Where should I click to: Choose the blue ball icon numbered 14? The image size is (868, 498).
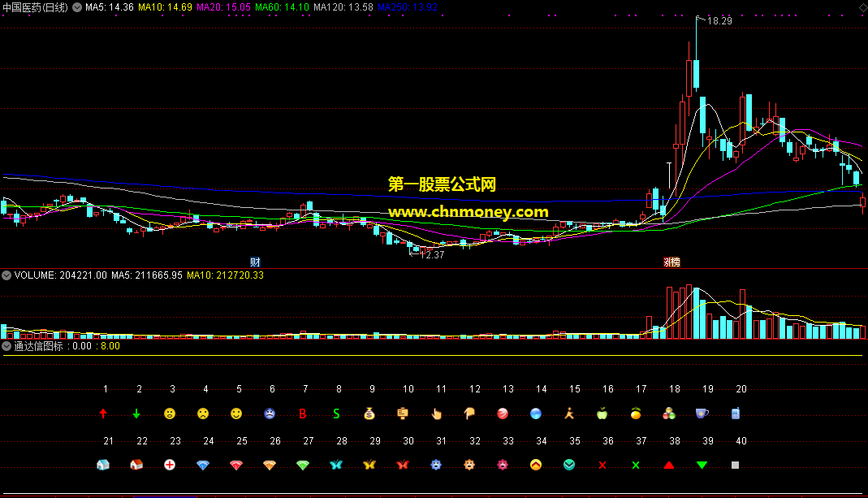(536, 414)
